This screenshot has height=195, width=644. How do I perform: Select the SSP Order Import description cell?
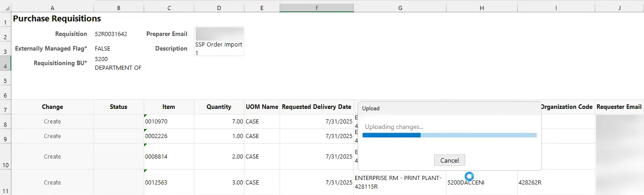219,48
